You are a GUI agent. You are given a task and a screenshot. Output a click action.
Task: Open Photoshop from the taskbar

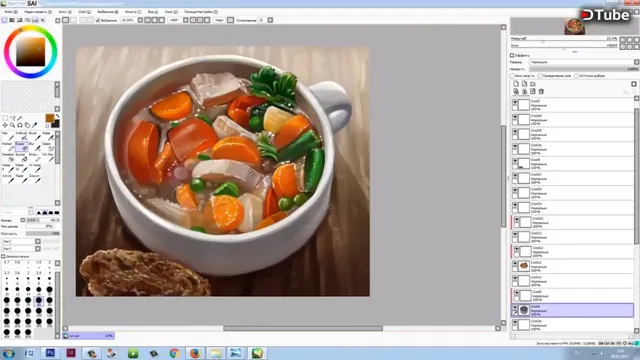point(50,353)
